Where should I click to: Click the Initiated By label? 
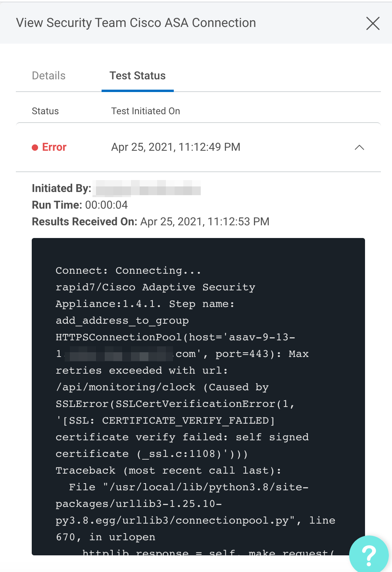pyautogui.click(x=61, y=188)
